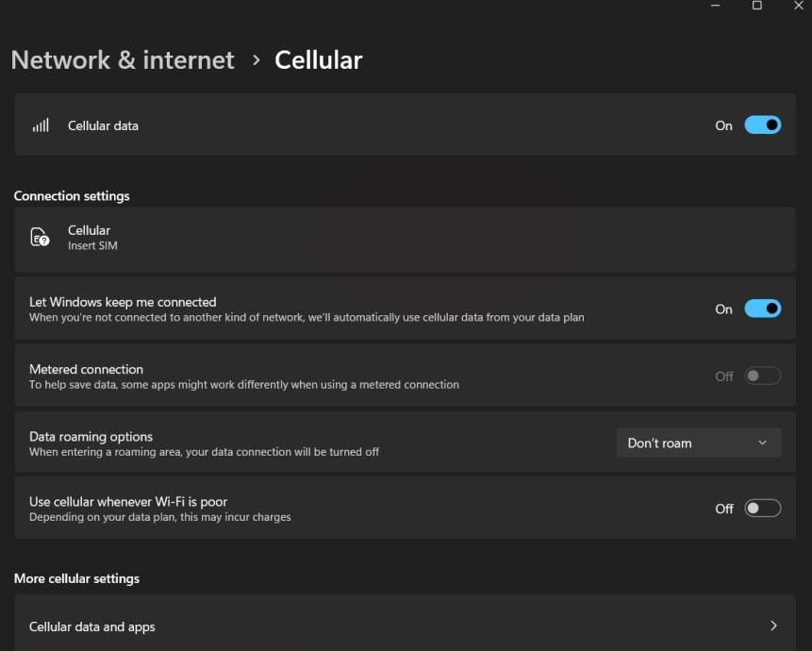812x651 pixels.
Task: Click the breadcrumb separator chevron
Action: tap(255, 60)
